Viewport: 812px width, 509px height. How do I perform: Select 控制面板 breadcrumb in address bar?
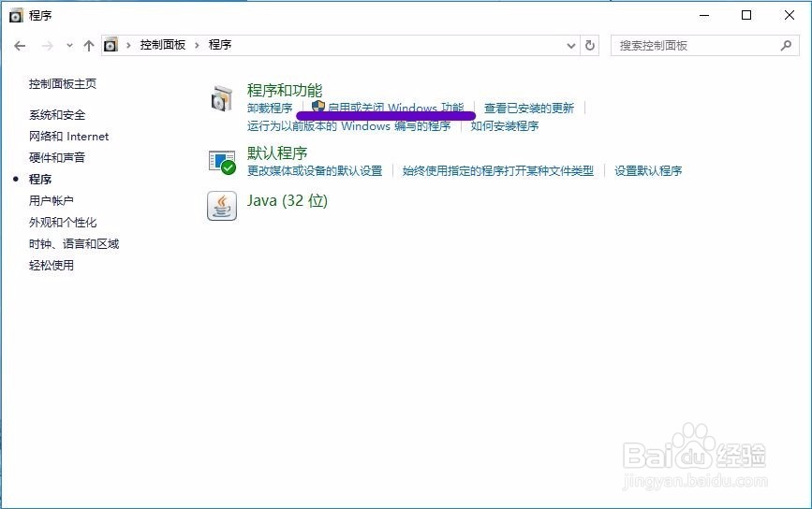[163, 45]
